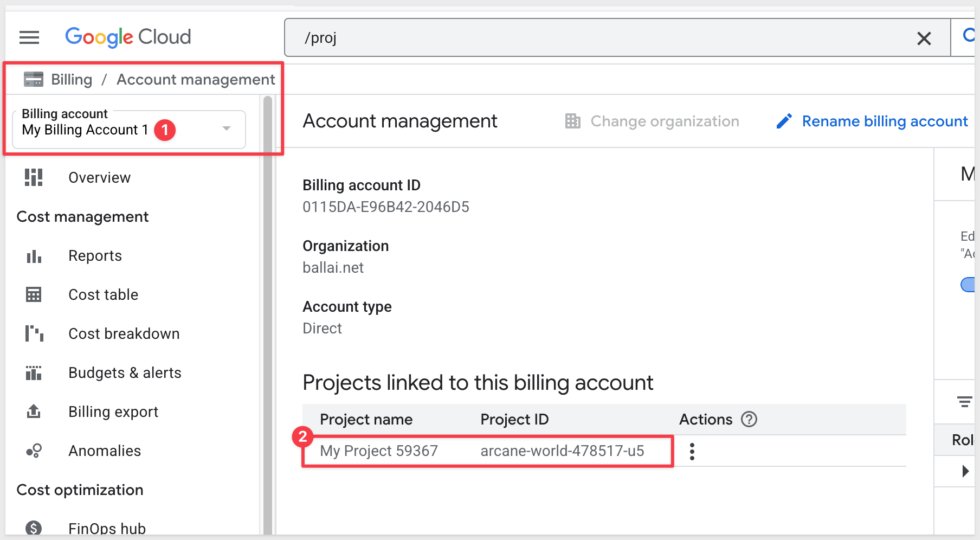Open FinOps hub from sidebar
980x540 pixels.
pyautogui.click(x=107, y=529)
